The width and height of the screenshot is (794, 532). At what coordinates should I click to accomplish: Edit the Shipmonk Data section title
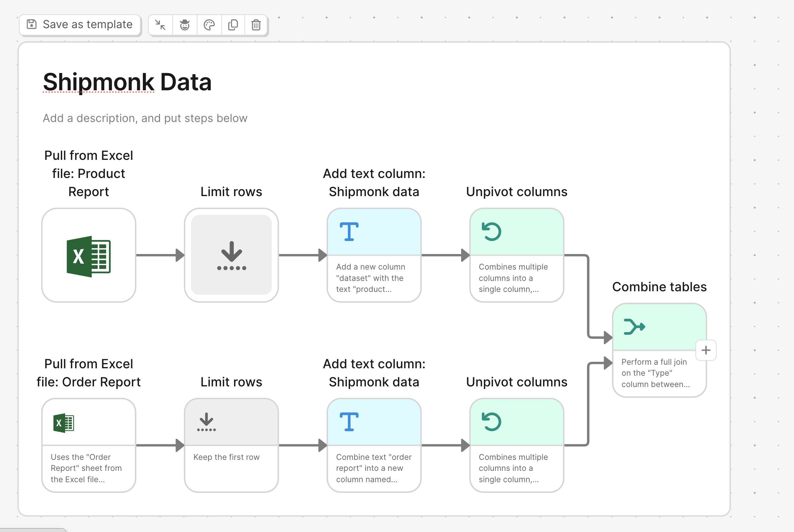[127, 82]
